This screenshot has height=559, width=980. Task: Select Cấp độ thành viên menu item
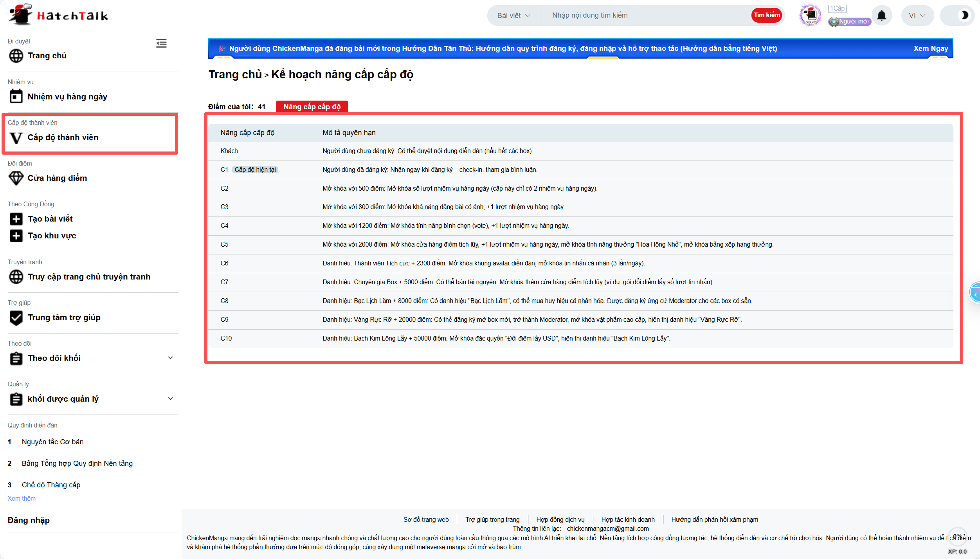[63, 137]
